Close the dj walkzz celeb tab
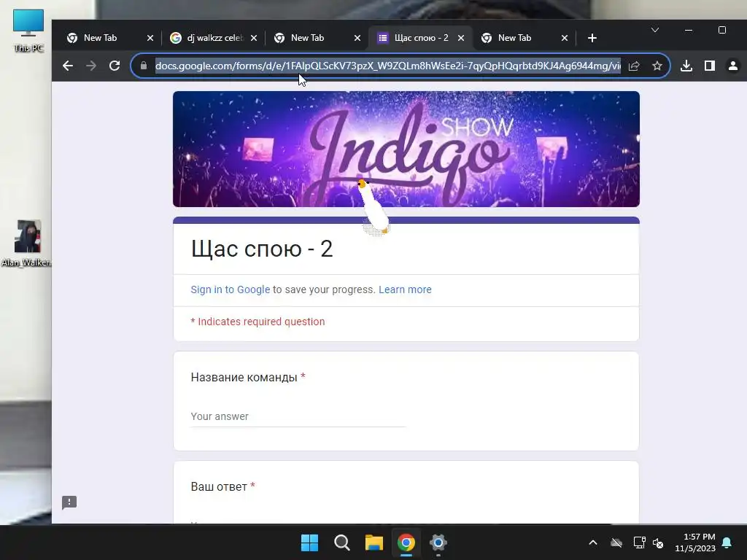 pos(254,38)
